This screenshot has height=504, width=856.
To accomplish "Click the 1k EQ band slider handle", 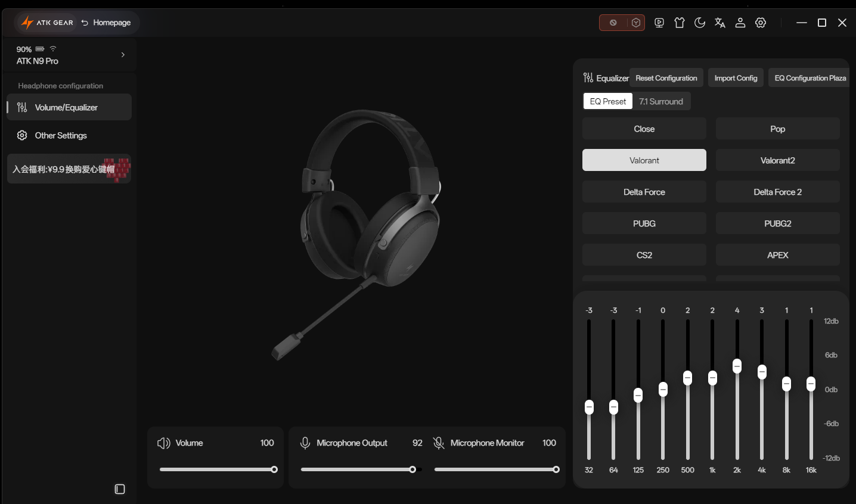I will click(712, 378).
